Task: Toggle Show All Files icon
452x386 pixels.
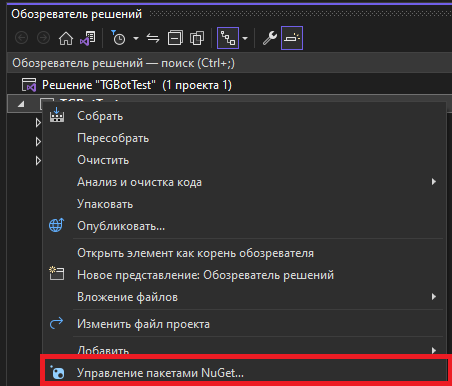Action: point(197,38)
